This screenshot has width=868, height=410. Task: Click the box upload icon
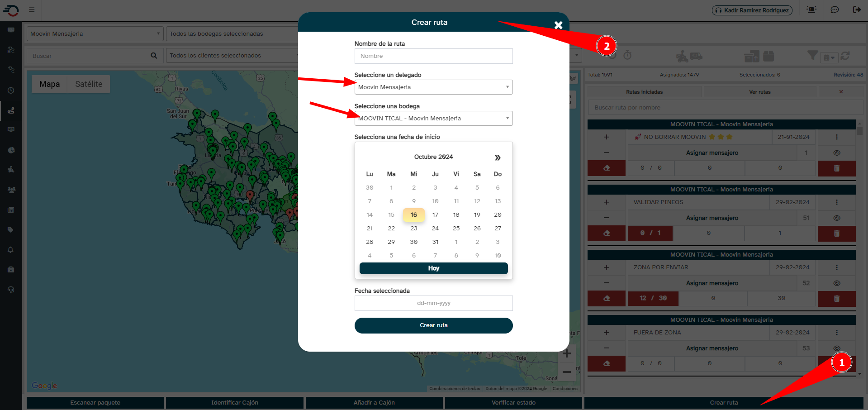click(752, 56)
